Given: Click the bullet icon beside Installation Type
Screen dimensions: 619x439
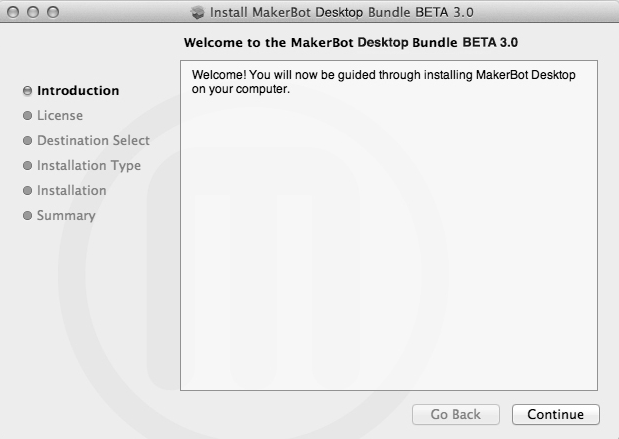Looking at the screenshot, I should [27, 165].
